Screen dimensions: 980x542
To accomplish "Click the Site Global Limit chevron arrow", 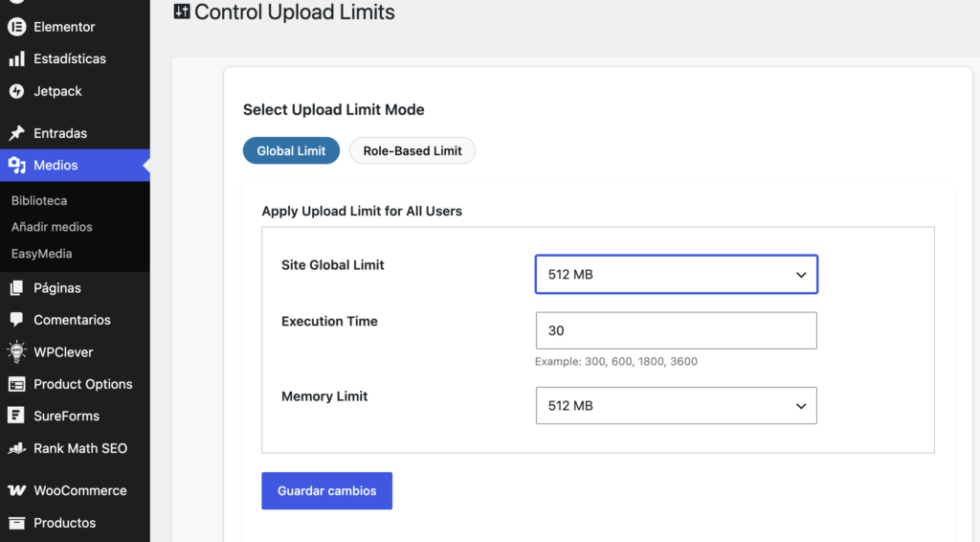I will point(801,275).
